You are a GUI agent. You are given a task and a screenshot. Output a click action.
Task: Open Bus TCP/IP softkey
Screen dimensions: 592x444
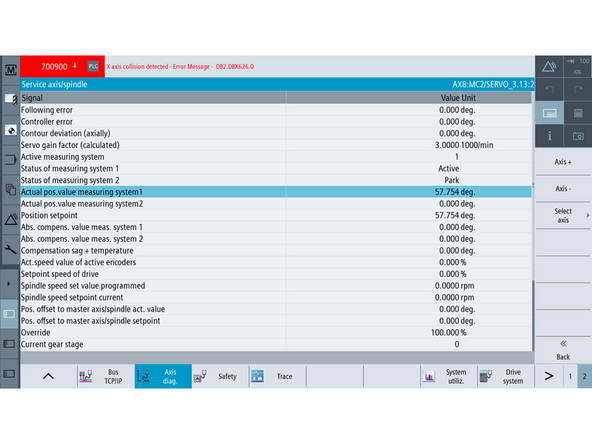[x=106, y=376]
